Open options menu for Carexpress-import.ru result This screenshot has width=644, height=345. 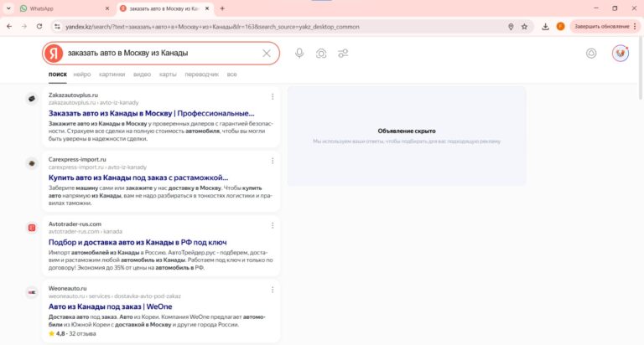point(273,161)
